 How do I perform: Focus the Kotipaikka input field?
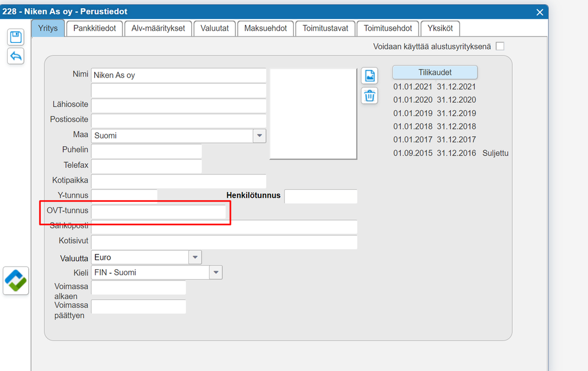click(x=178, y=181)
